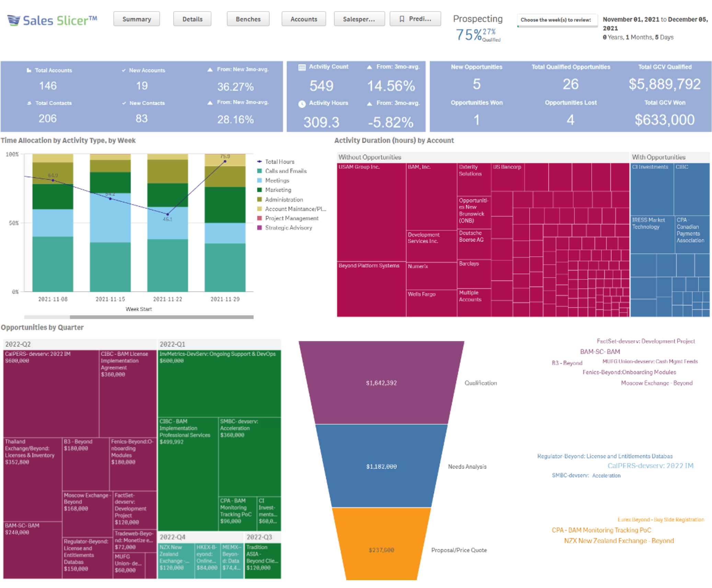Select the Marketing legend entry
The width and height of the screenshot is (712, 588).
tap(274, 190)
